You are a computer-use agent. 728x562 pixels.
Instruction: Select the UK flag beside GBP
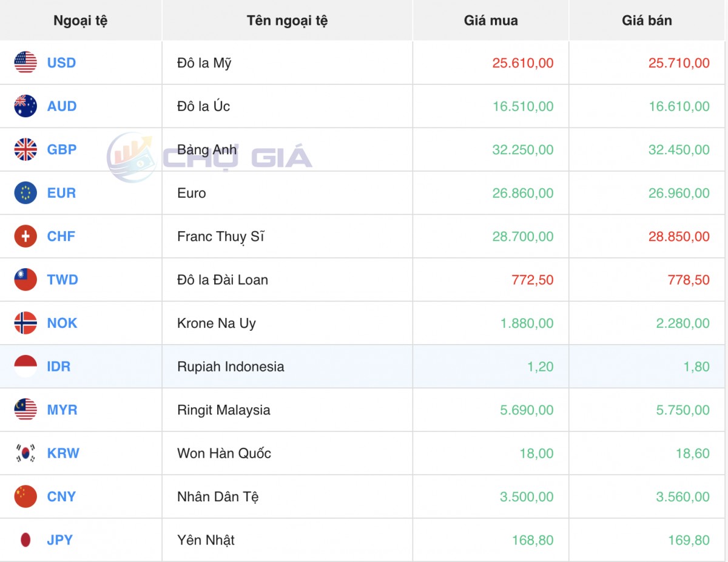[25, 149]
